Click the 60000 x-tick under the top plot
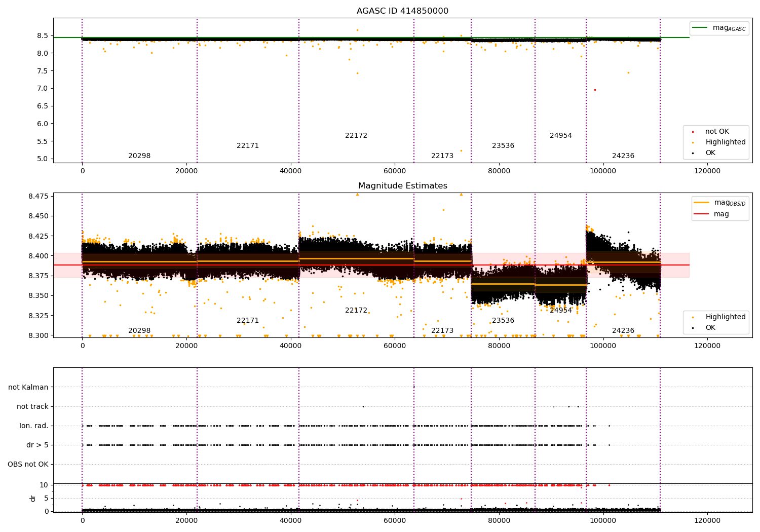The height and width of the screenshot is (532, 760). (x=395, y=171)
